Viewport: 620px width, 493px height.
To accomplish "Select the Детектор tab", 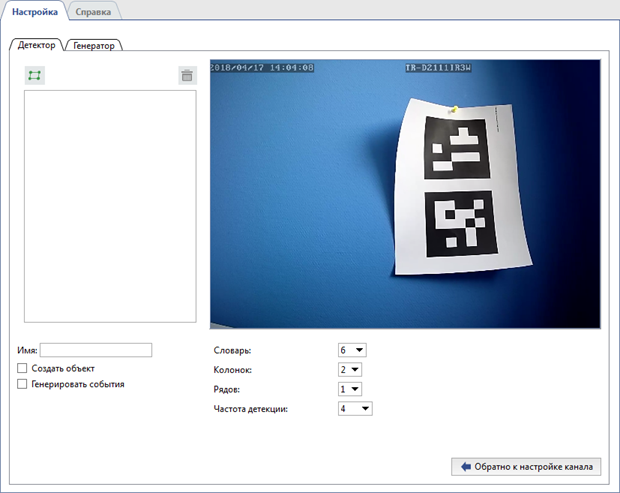I will click(x=37, y=45).
